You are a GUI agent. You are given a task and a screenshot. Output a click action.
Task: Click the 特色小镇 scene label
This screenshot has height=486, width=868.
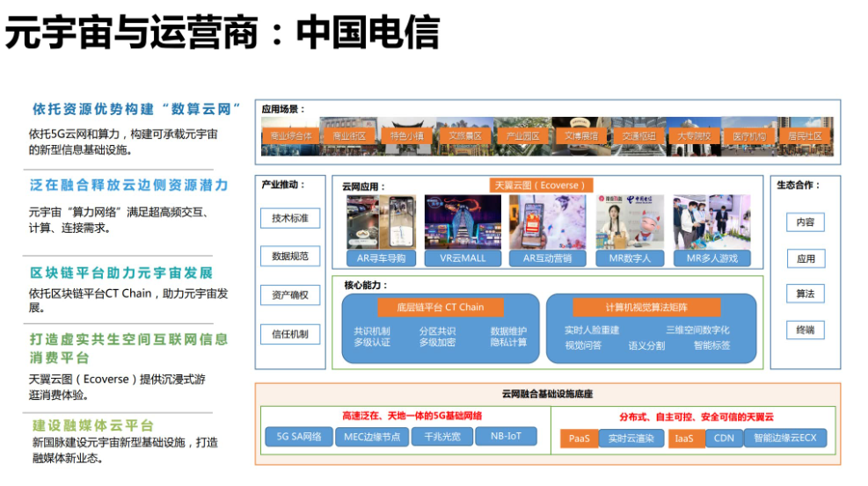coord(407,136)
